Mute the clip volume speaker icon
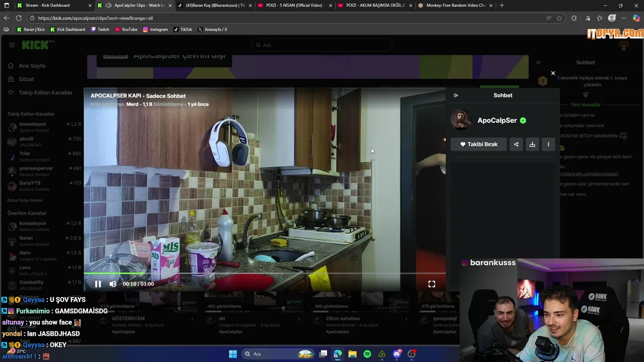644x362 pixels. point(113,284)
